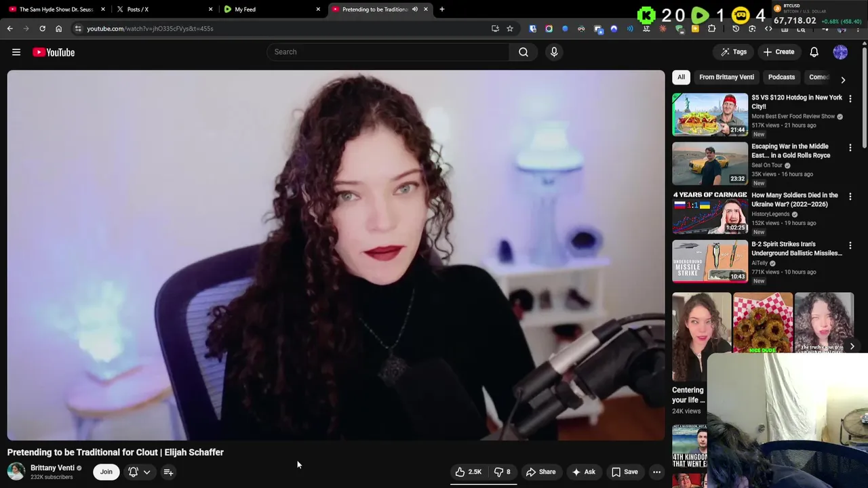Open a new browser tab
868x488 pixels.
(442, 9)
